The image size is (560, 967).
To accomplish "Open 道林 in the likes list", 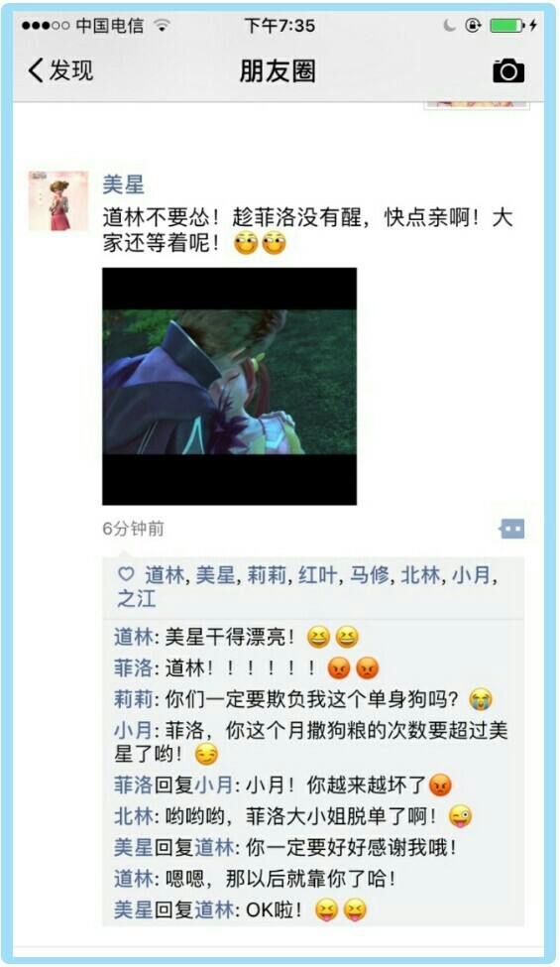I will click(x=165, y=575).
